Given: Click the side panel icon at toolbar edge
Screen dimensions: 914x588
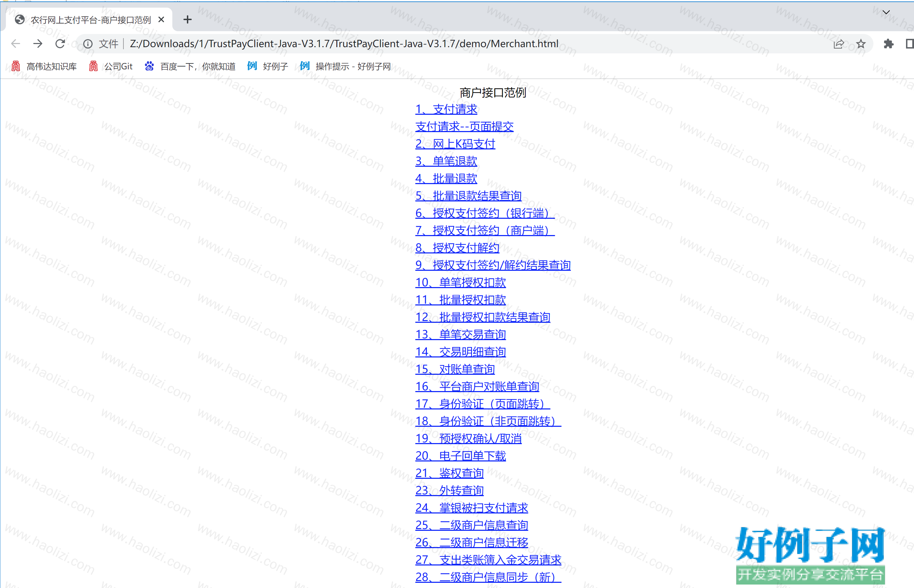Looking at the screenshot, I should (909, 44).
